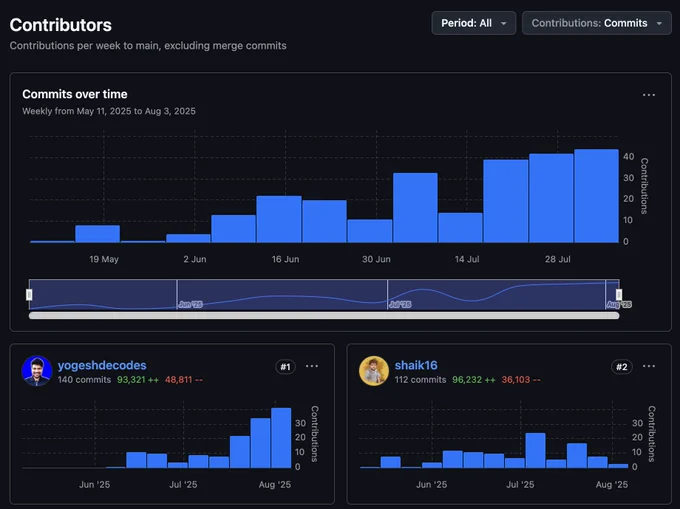Click the 30 Jun axis label
Image resolution: width=680 pixels, height=509 pixels.
point(376,259)
